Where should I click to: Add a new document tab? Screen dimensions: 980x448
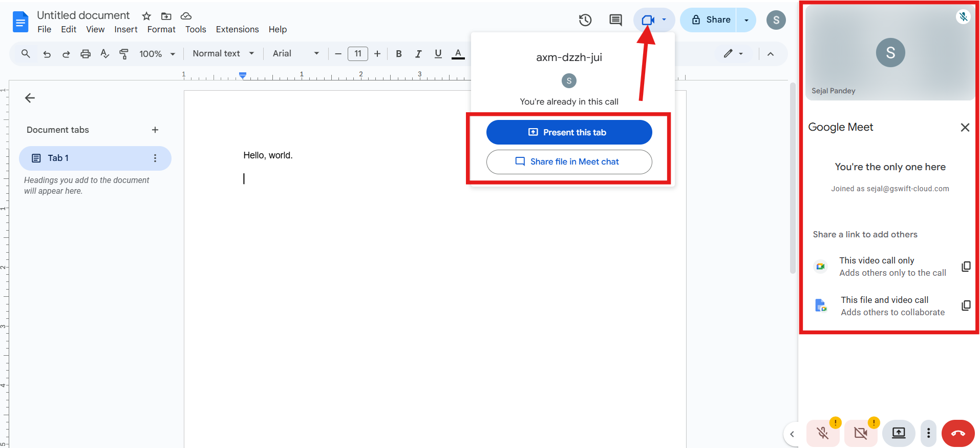coord(155,130)
